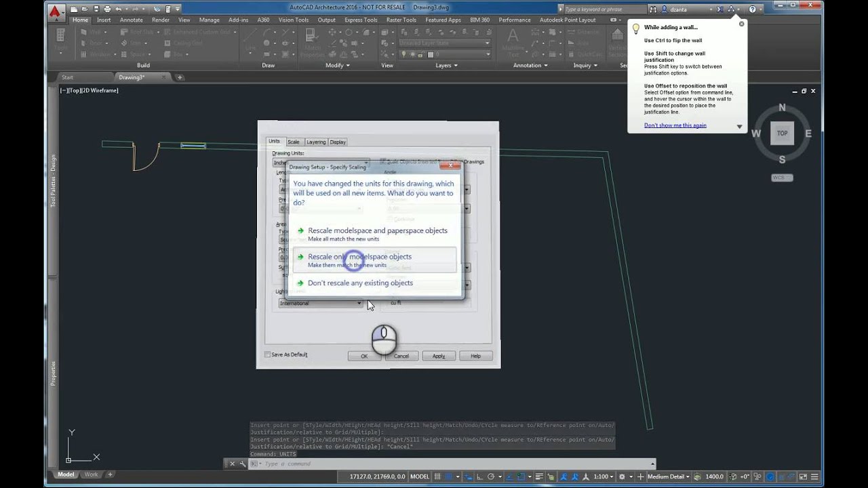
Task: Click the TOP face of the ViewCube
Action: 782,134
